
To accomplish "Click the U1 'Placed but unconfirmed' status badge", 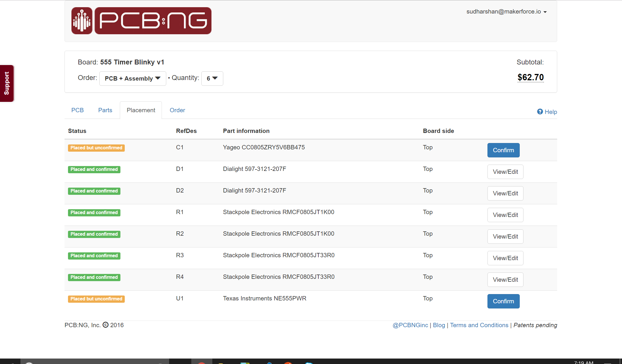I will coord(96,299).
